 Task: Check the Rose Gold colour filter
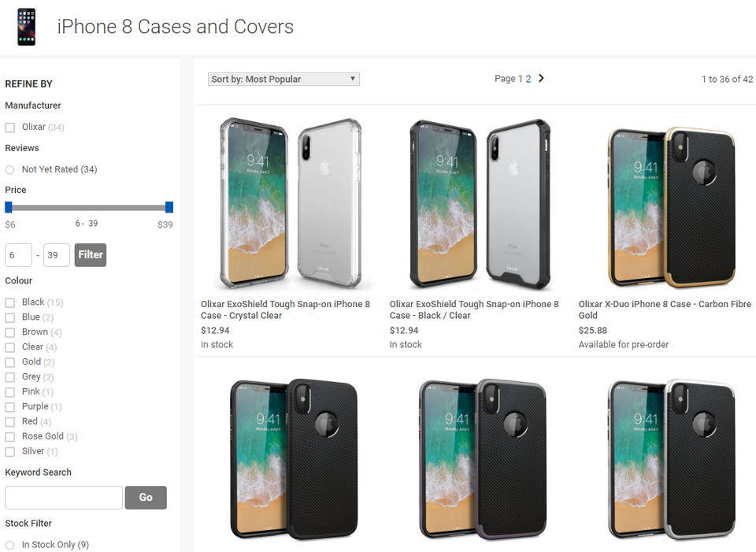pyautogui.click(x=9, y=436)
